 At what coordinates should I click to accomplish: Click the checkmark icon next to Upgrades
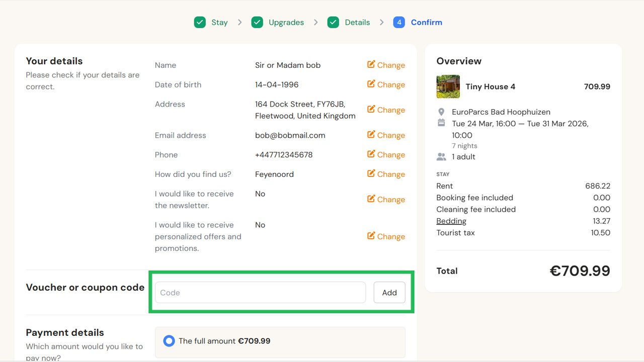(x=257, y=22)
